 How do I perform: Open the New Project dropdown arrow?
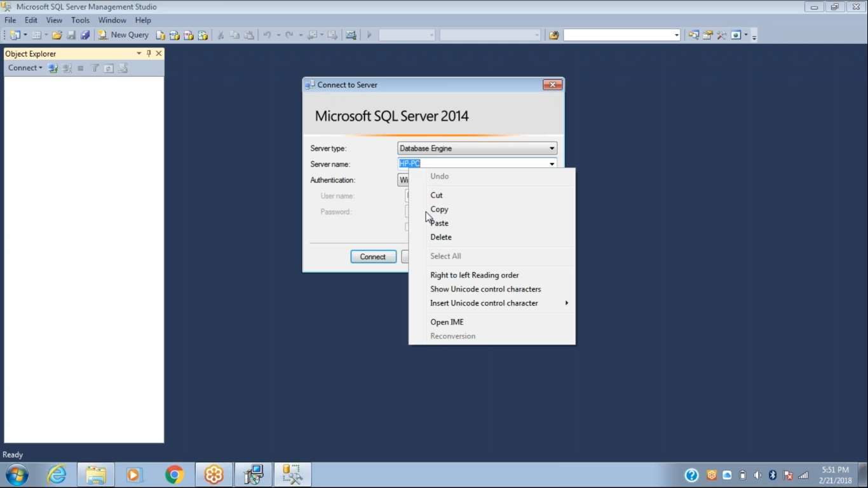(x=25, y=35)
